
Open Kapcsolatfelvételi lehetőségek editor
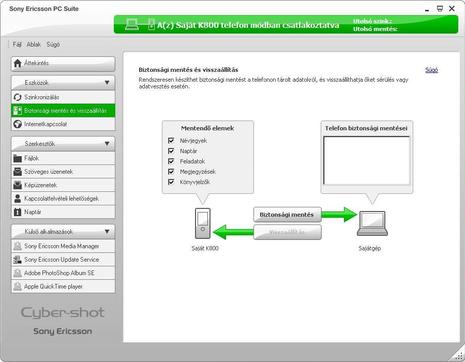click(63, 199)
